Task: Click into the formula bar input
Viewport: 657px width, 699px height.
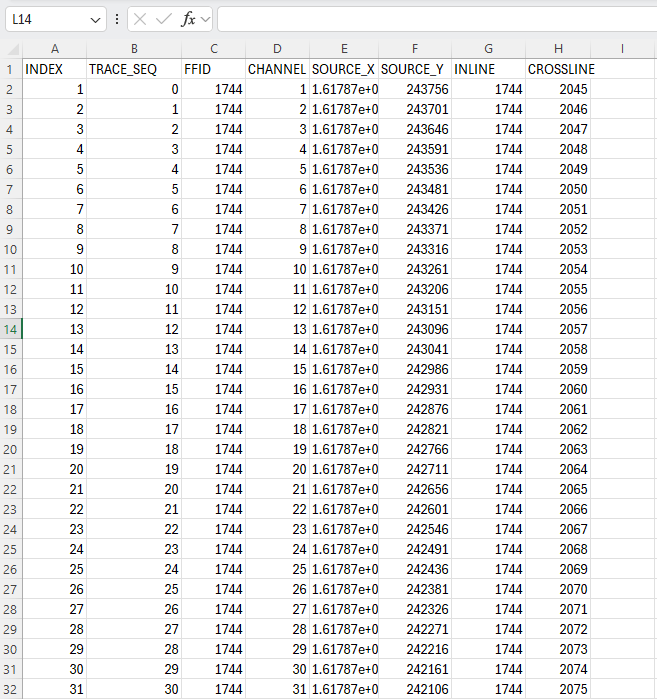Action: click(437, 20)
